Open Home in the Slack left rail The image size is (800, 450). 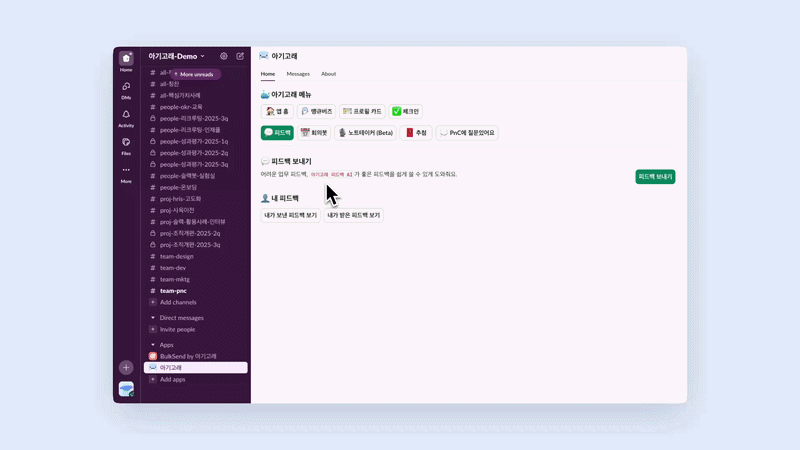pyautogui.click(x=126, y=62)
